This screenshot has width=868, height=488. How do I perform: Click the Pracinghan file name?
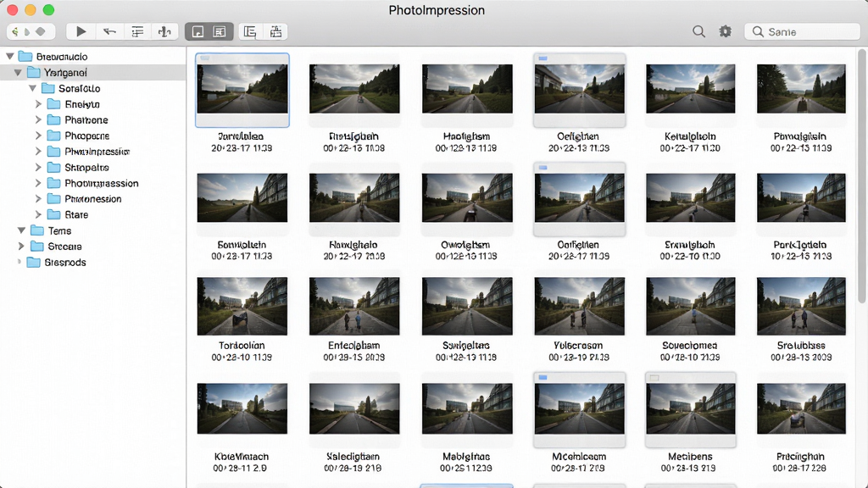[x=800, y=457]
